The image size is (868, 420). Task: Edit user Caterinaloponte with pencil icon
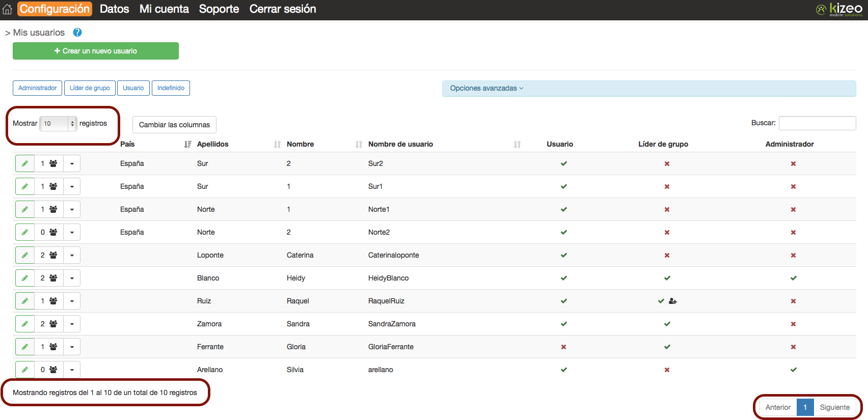[x=25, y=255]
